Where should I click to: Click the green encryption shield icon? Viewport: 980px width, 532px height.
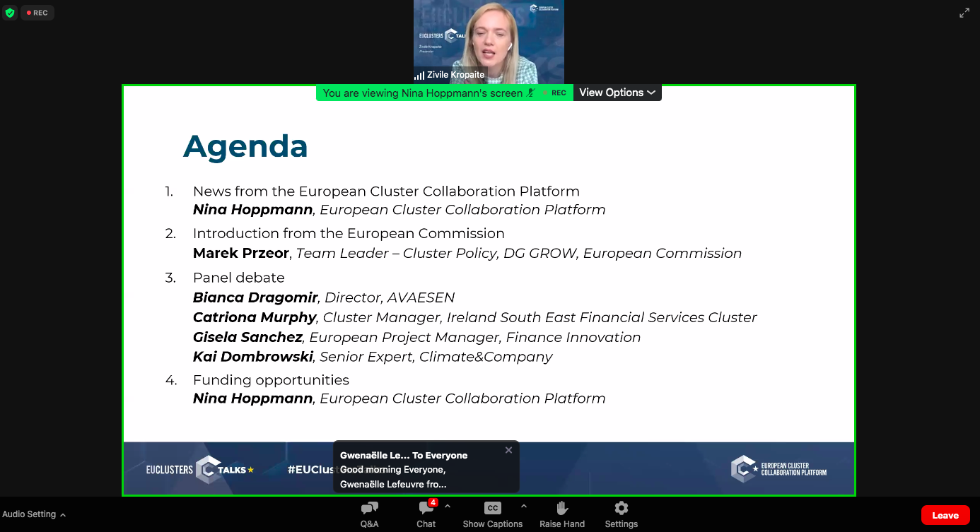click(10, 13)
